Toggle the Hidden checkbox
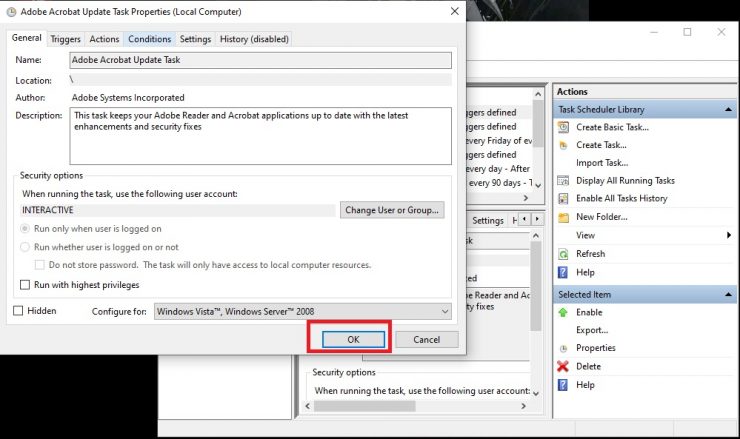The image size is (740, 439). 18,311
